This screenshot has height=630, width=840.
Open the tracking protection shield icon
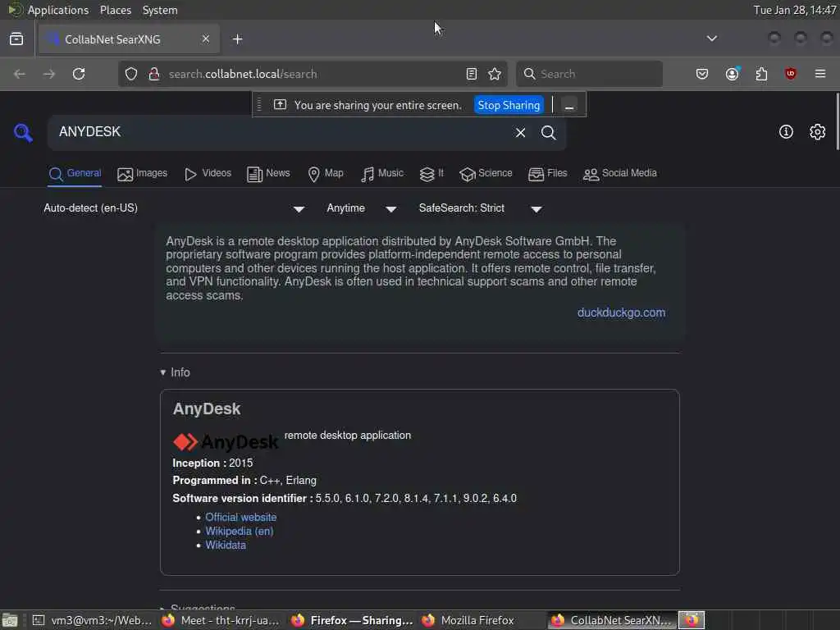pyautogui.click(x=131, y=74)
